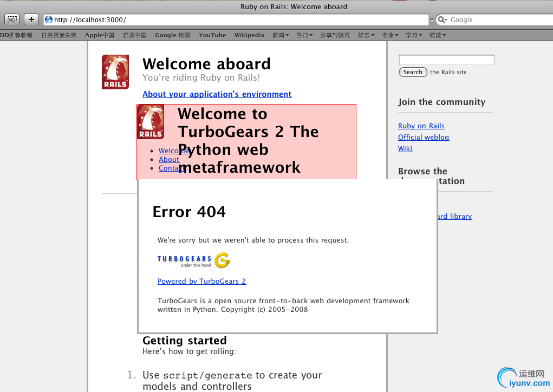
Task: Add bookmark with the plus button
Action: click(31, 19)
